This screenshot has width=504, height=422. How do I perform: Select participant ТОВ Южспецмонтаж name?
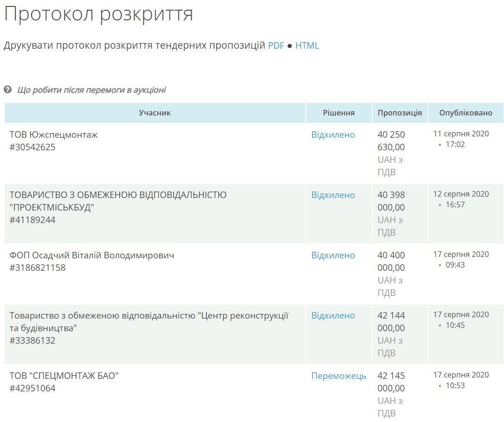(x=54, y=135)
